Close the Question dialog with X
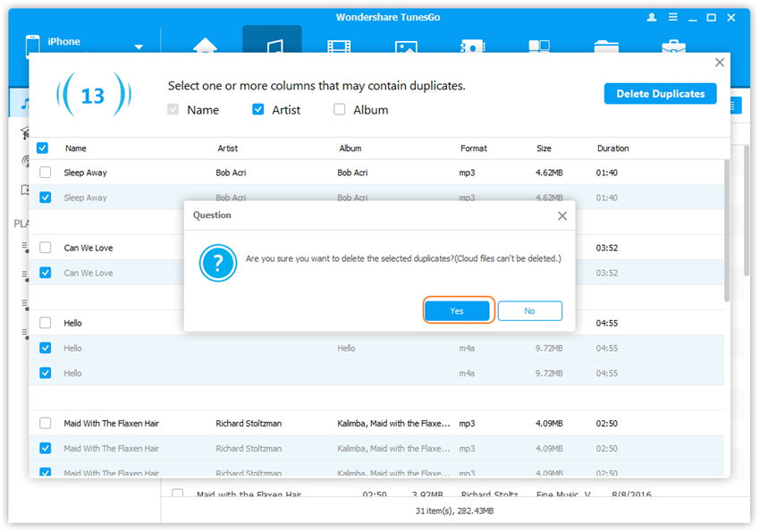This screenshot has width=760, height=532. [x=562, y=215]
